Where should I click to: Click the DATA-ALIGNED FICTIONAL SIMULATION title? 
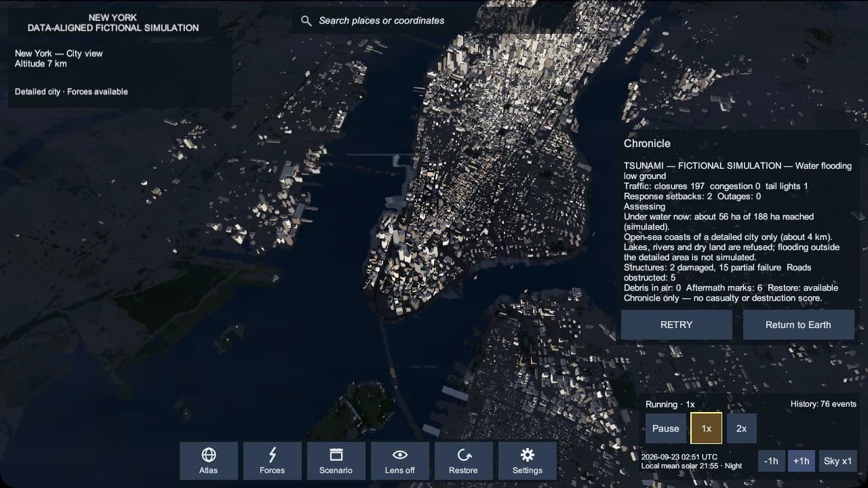113,28
